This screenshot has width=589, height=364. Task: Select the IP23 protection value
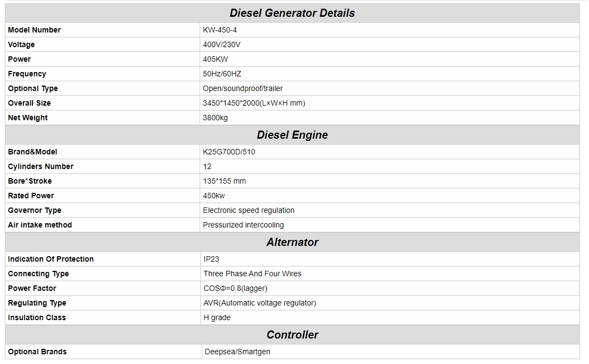[x=212, y=259]
